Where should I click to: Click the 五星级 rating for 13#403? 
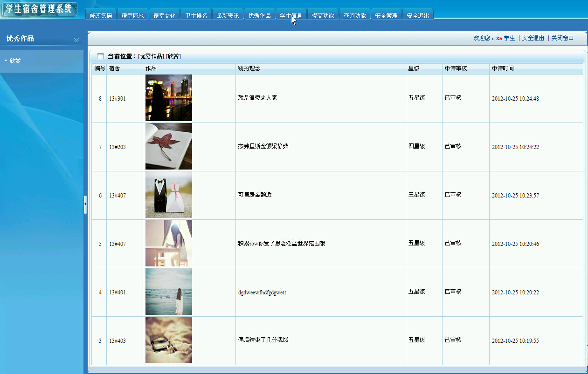pyautogui.click(x=416, y=340)
